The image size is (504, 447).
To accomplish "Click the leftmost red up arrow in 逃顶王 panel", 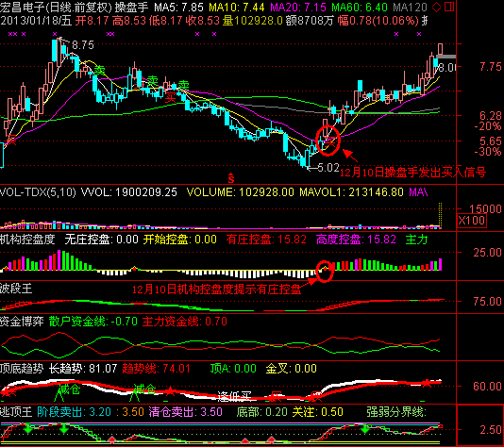I will tap(111, 439).
